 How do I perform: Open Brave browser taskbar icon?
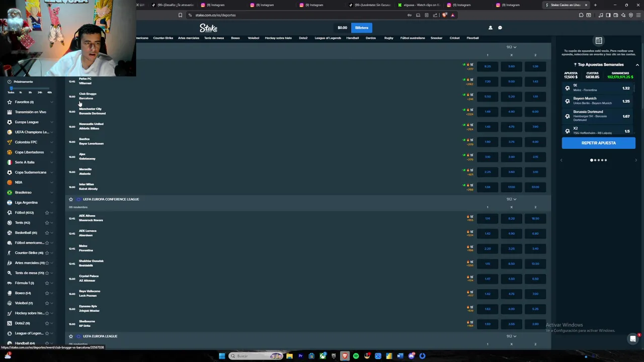[345, 356]
